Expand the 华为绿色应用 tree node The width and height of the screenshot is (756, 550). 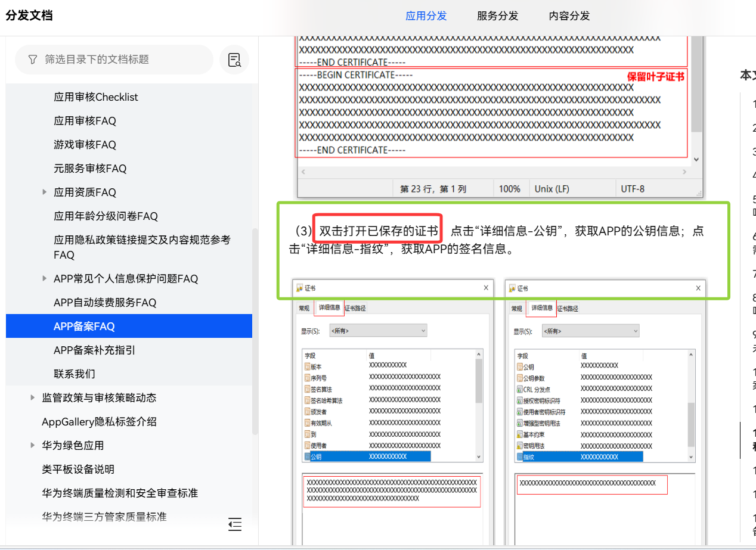(x=33, y=446)
